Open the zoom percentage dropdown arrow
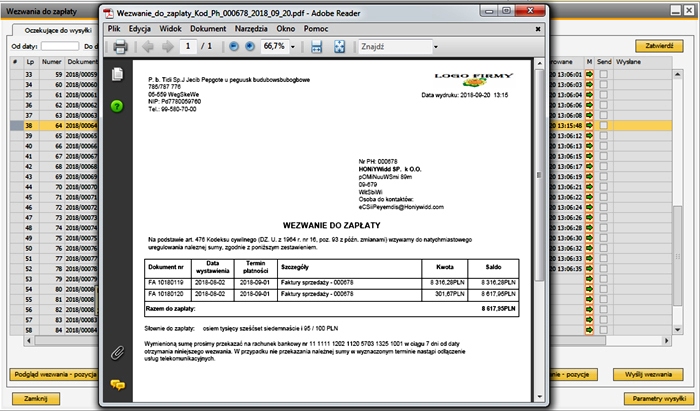 tap(293, 47)
